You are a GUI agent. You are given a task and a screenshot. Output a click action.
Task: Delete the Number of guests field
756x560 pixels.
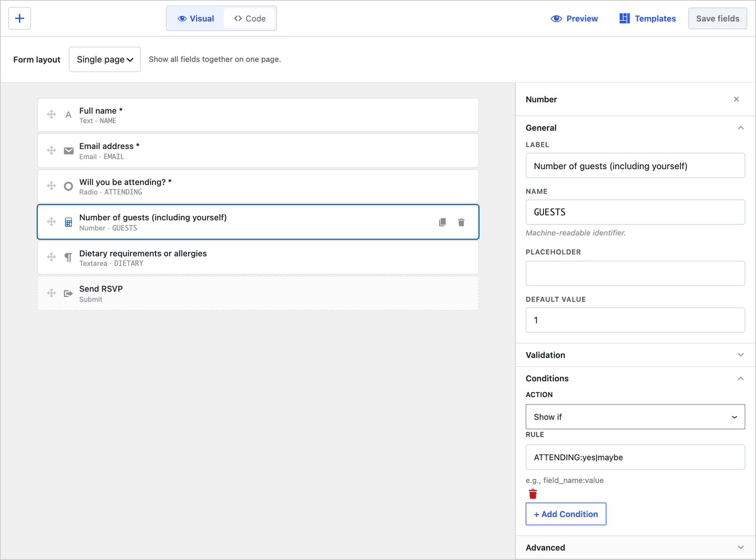pyautogui.click(x=461, y=222)
